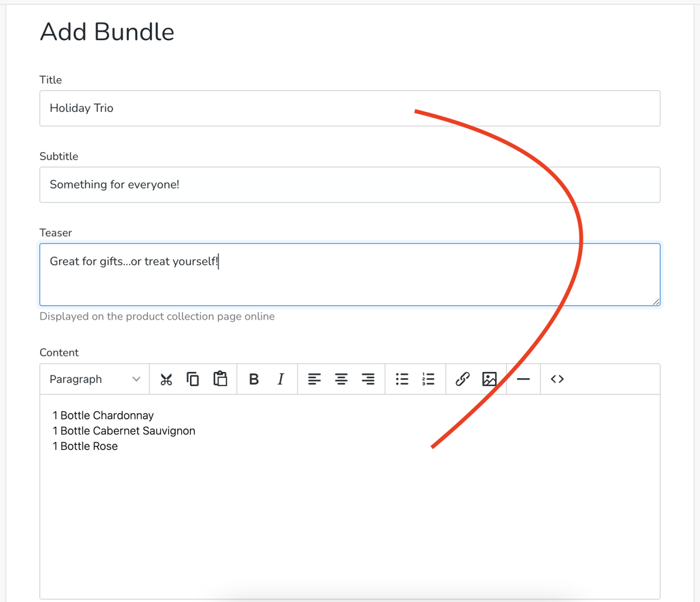This screenshot has height=602, width=700.
Task: Toggle italic formatting
Action: click(280, 379)
